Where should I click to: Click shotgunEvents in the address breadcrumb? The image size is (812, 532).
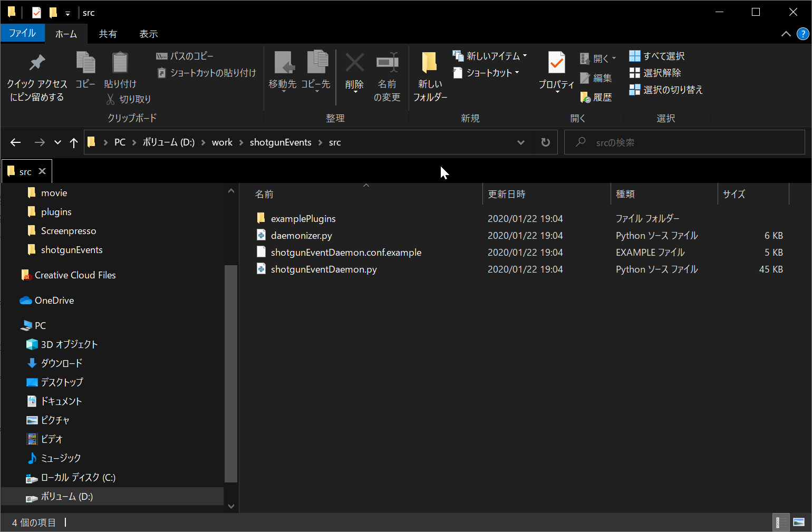coord(281,142)
